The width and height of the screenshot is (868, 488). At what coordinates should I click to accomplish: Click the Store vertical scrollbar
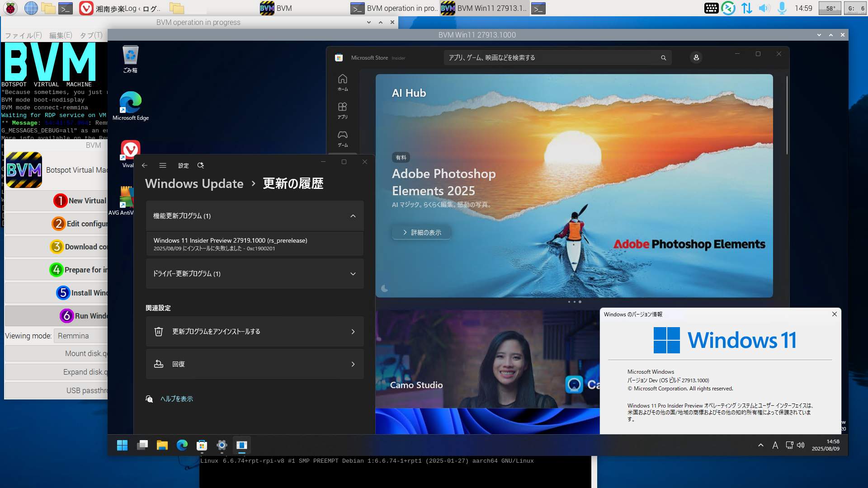[x=787, y=115]
